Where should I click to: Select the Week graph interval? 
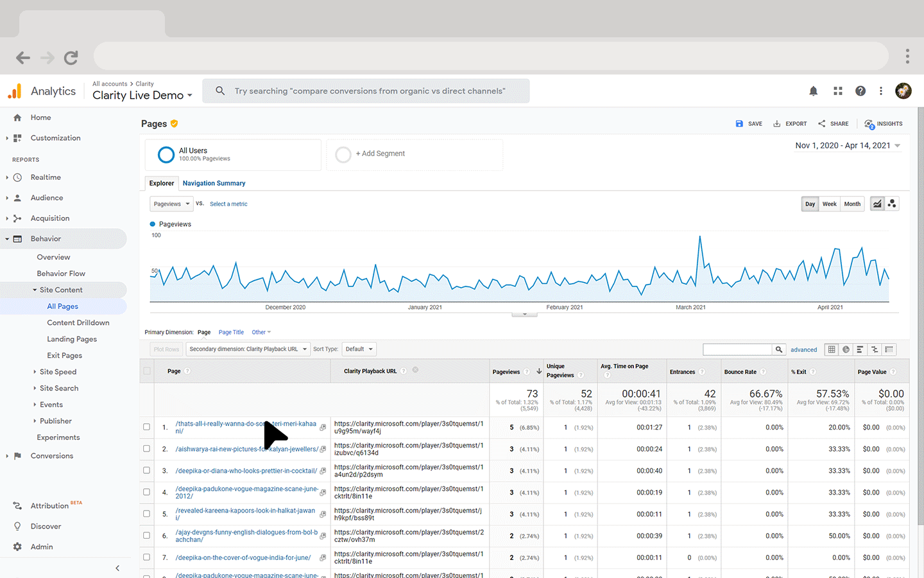(x=829, y=204)
